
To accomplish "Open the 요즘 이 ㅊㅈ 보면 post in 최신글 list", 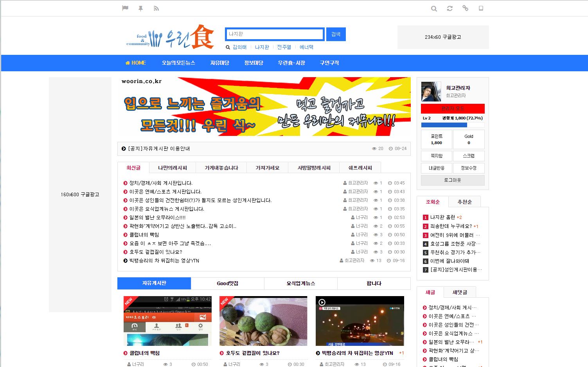I will (170, 243).
